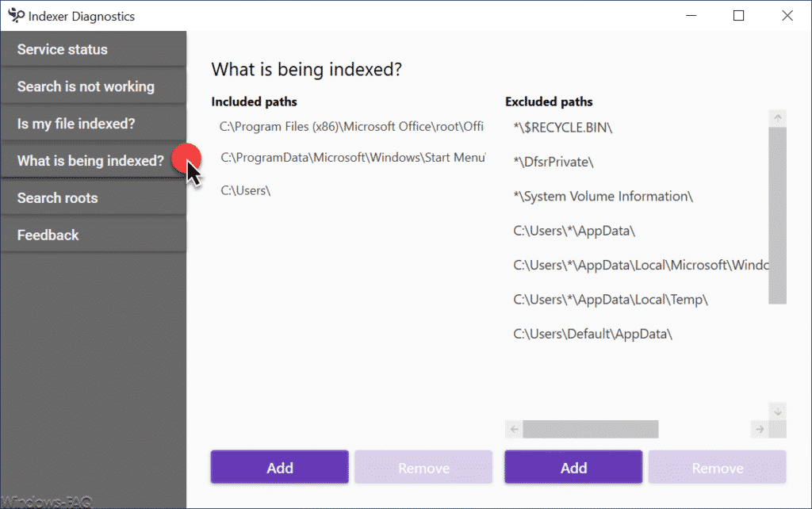Open the Search roots section
This screenshot has width=812, height=509.
pyautogui.click(x=94, y=197)
